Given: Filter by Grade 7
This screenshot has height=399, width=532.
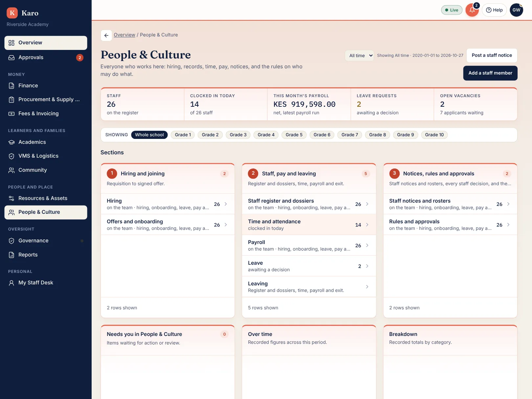Looking at the screenshot, I should pos(350,135).
